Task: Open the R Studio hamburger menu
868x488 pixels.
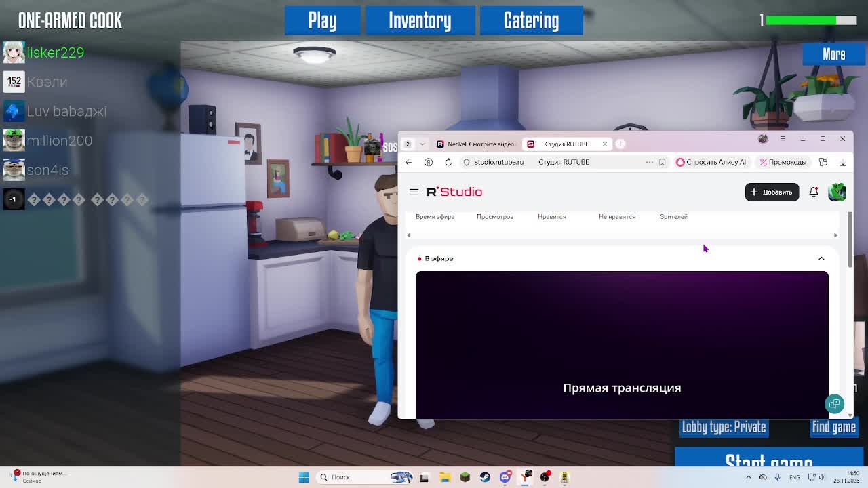Action: tap(414, 192)
